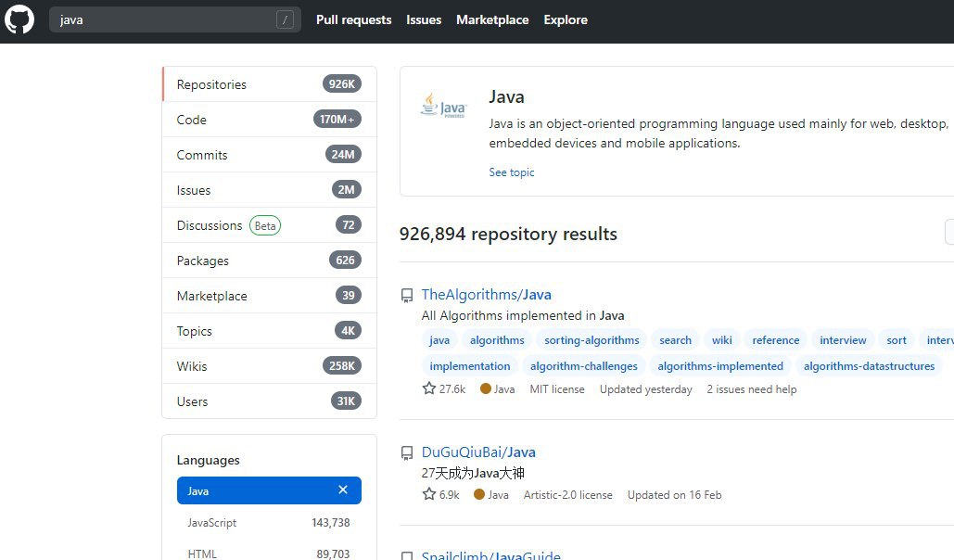Open Issues in top navigation bar
The height and width of the screenshot is (560, 954).
424,20
